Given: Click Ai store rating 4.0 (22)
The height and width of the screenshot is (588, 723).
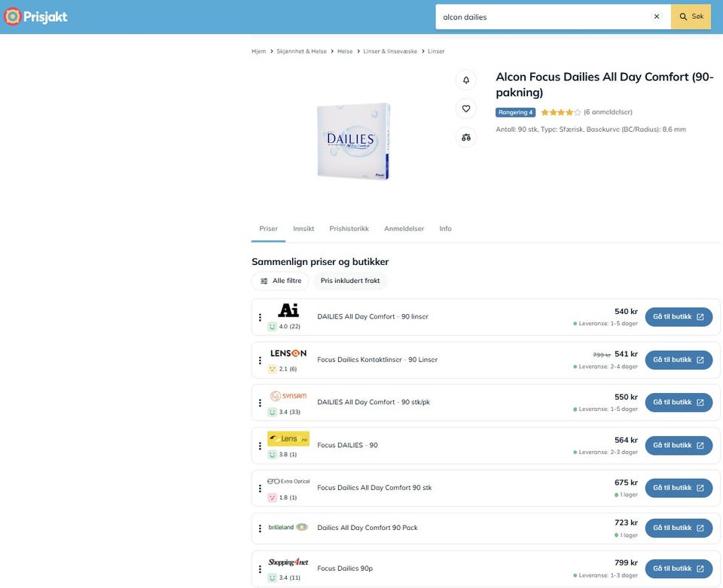Looking at the screenshot, I should [x=284, y=326].
